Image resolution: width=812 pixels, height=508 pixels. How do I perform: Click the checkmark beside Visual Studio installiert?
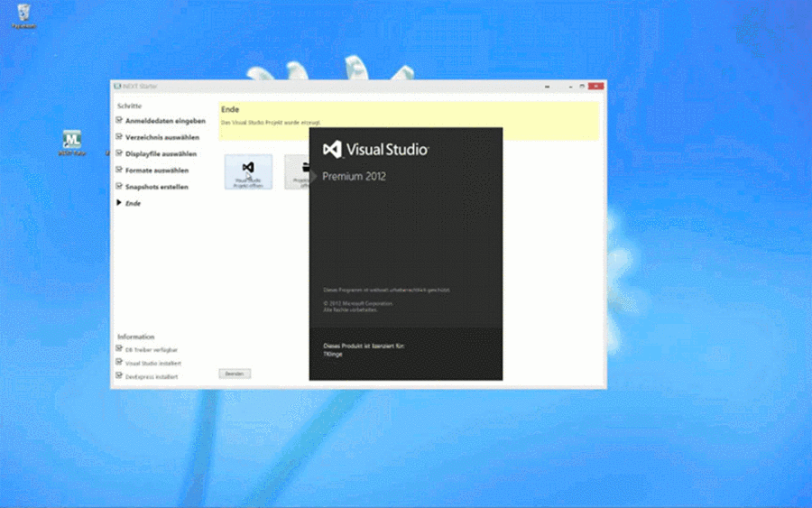pos(119,363)
